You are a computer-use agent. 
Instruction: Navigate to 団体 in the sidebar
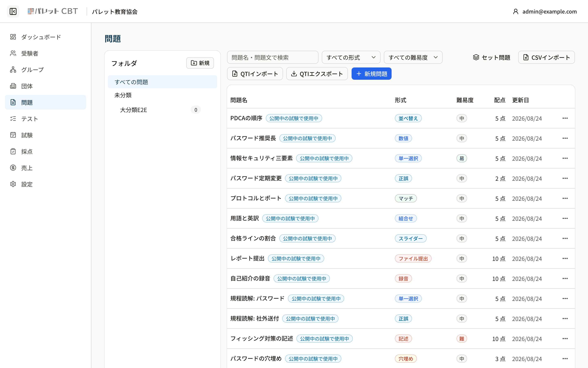point(46,86)
